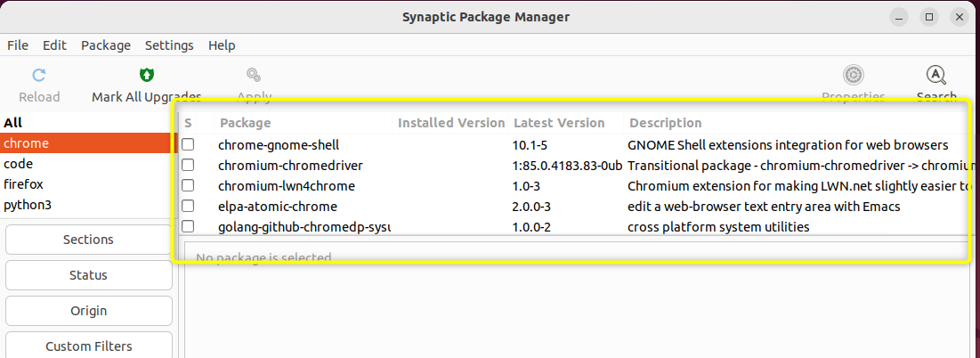The image size is (980, 358).
Task: Click the description starting 'Transitional package - chromium-chromedriver'
Action: (x=800, y=166)
